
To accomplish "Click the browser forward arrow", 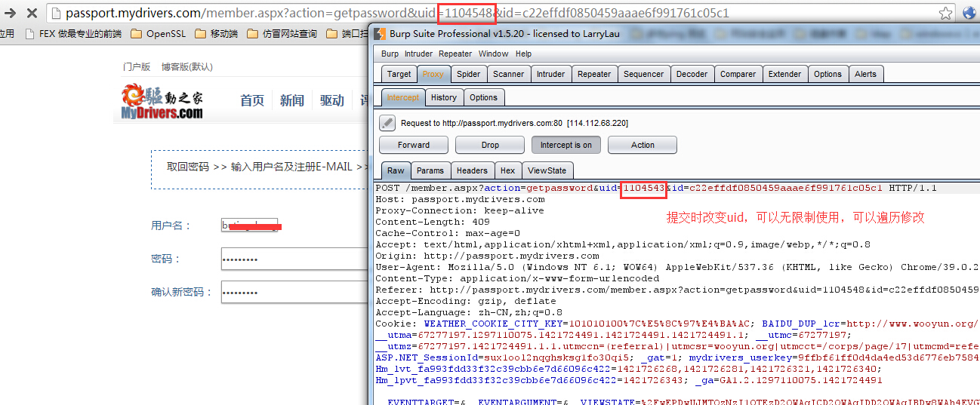I will pos(11,13).
